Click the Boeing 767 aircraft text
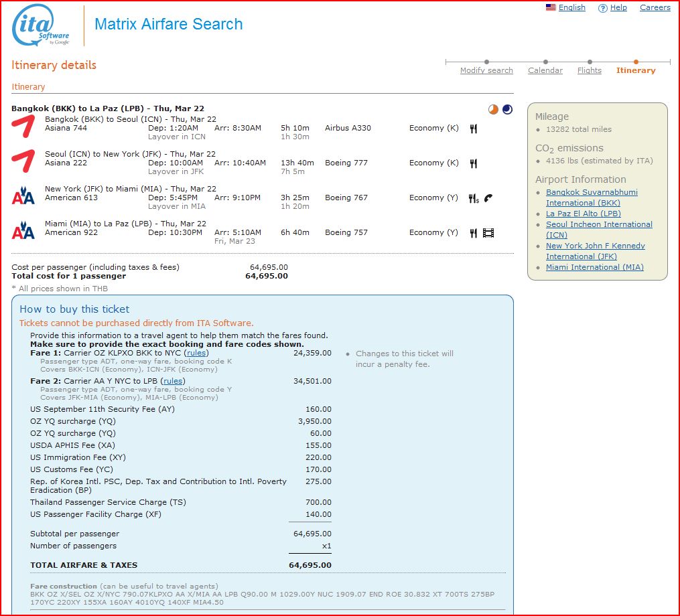Screen dimensions: 680x616 (346, 198)
